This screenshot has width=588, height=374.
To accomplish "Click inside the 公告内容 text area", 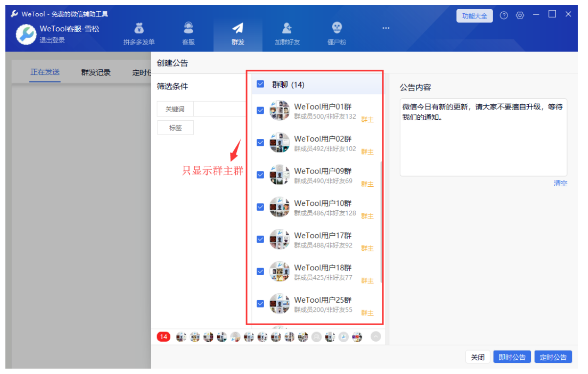I will click(483, 137).
